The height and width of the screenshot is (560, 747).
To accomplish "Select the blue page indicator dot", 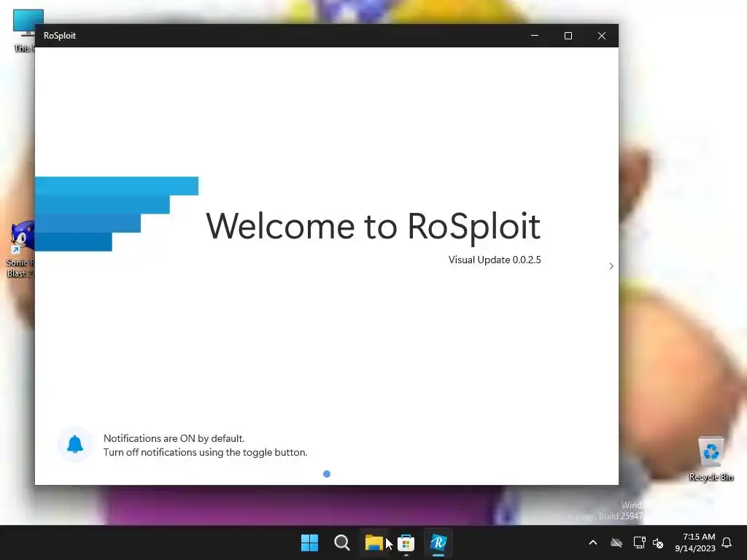I will pos(327,474).
